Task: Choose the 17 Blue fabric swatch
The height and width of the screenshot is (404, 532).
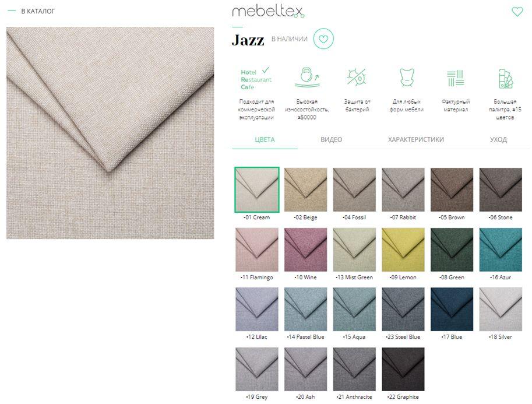Action: click(x=452, y=310)
